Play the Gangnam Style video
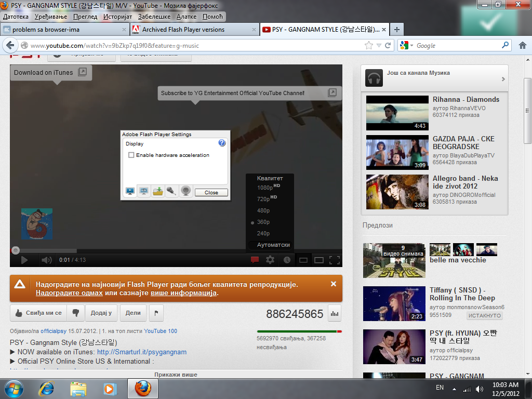The width and height of the screenshot is (532, 399). pyautogui.click(x=24, y=260)
